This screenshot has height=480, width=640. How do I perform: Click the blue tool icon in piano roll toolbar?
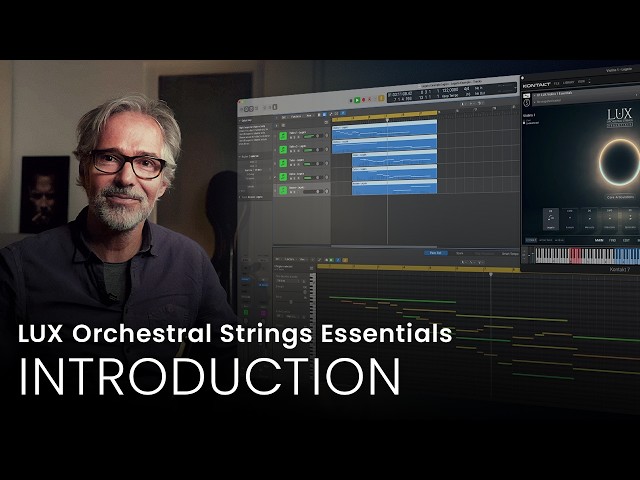tap(338, 260)
